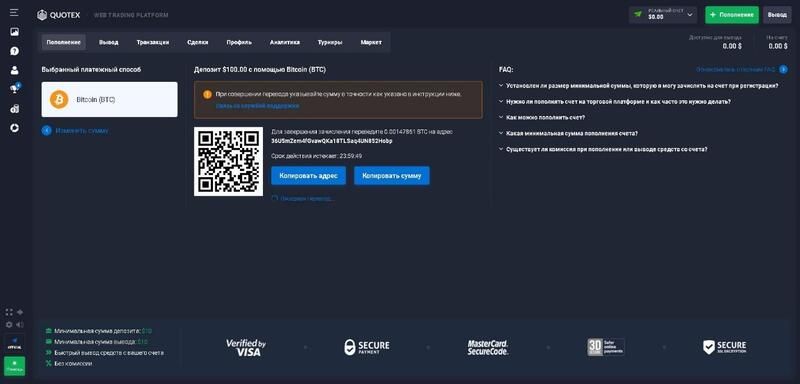Open the tournaments trophy icon in sidebar

14,89
